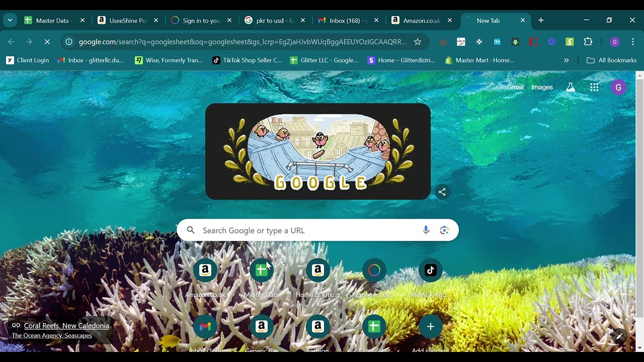This screenshot has width=644, height=362.
Task: Expand the tab search dropdown
Action: coord(10,21)
